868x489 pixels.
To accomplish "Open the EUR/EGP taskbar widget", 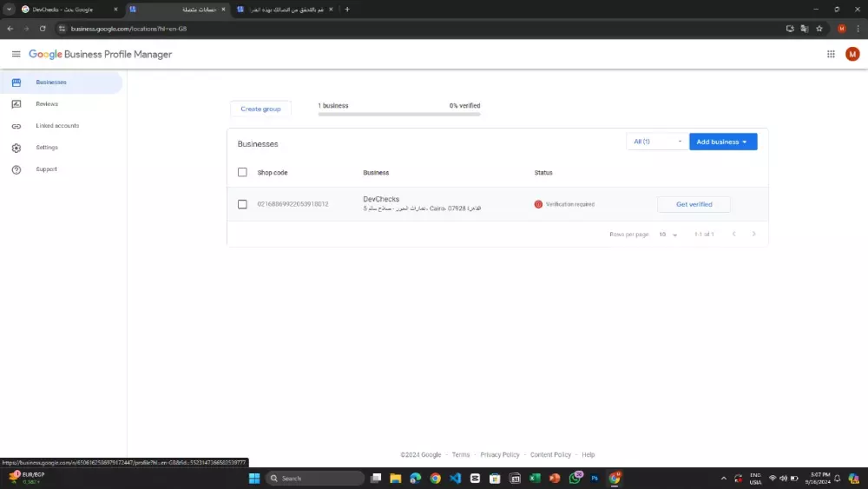I will pos(27,478).
